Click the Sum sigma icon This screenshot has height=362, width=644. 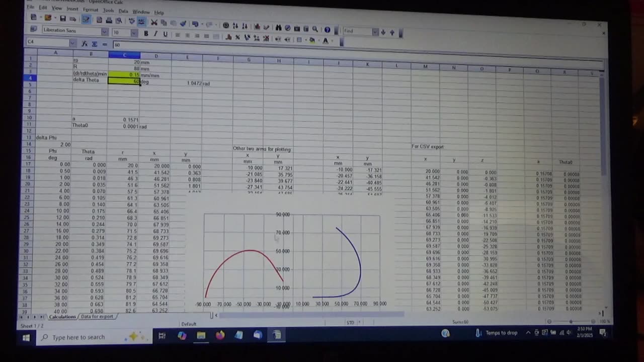95,44
